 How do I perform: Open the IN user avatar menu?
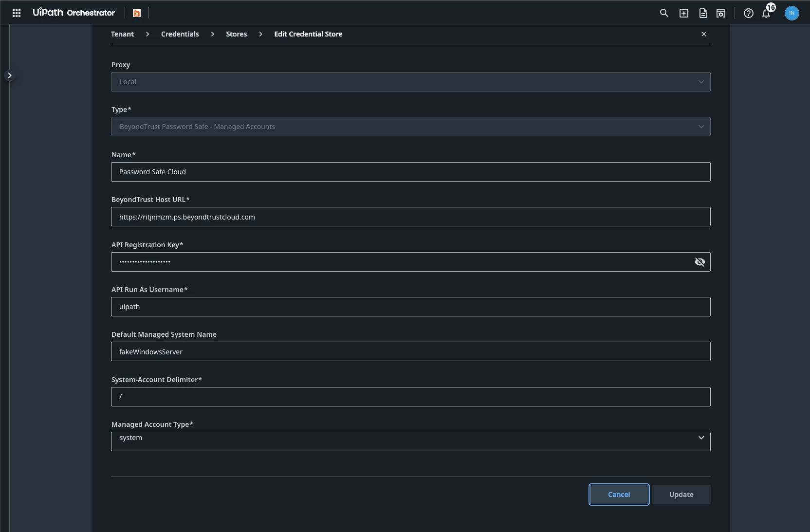(x=792, y=13)
